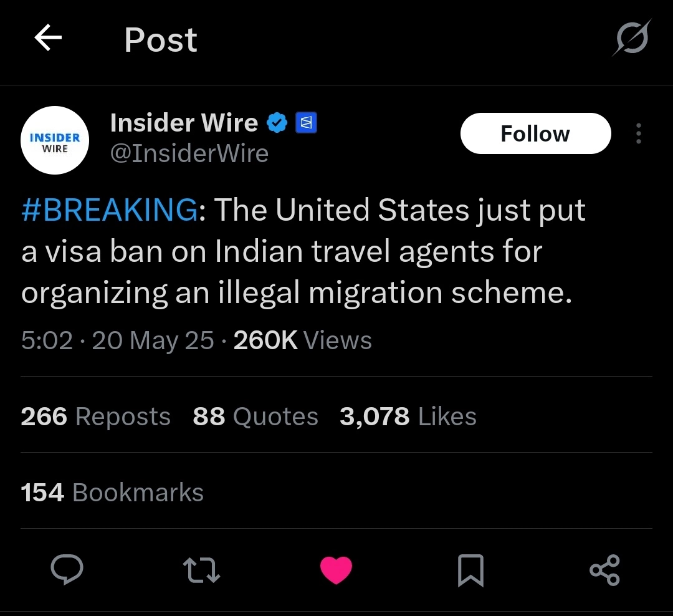Tap the blue affiliate badge icon
This screenshot has height=616, width=673.
[x=307, y=123]
